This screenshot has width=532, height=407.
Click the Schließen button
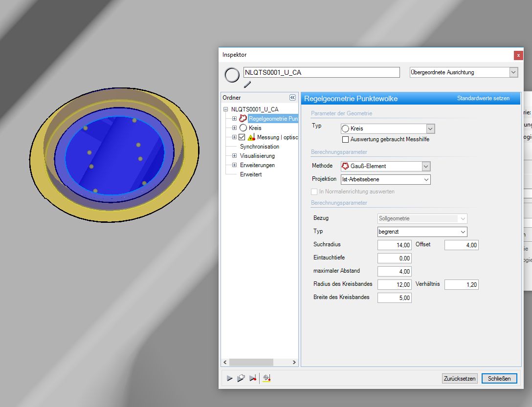click(499, 379)
